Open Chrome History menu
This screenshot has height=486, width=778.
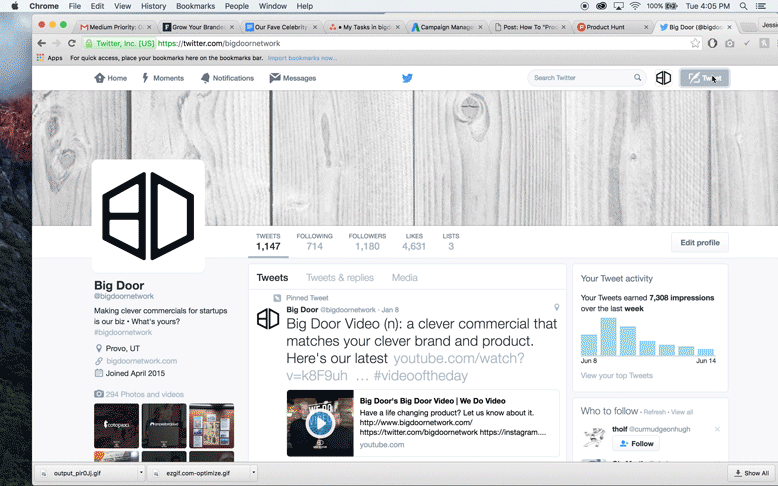coord(153,6)
